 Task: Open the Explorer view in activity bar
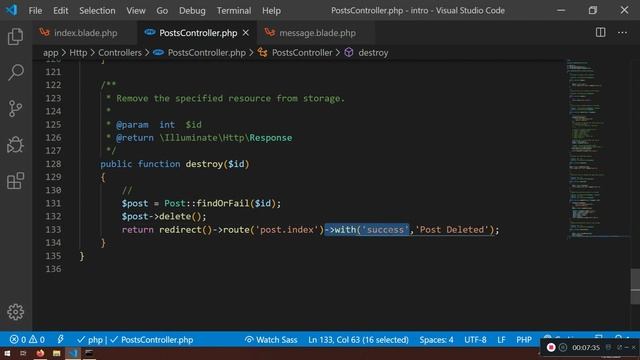16,36
